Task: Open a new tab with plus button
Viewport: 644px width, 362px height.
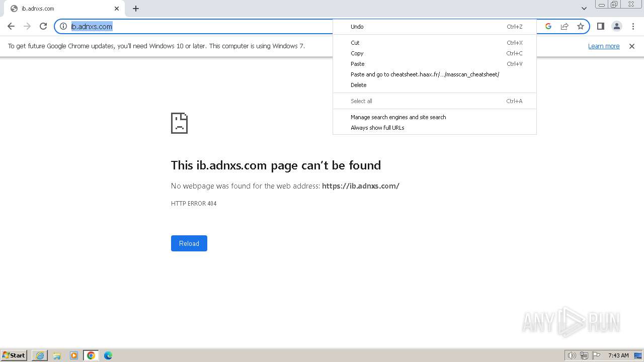Action: 136,9
